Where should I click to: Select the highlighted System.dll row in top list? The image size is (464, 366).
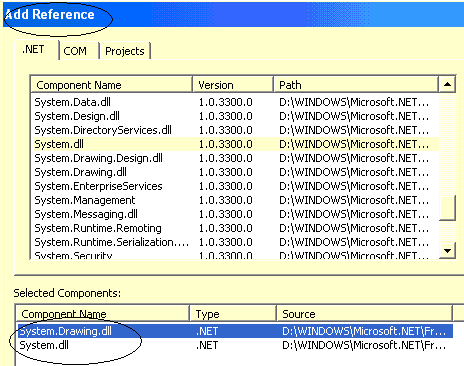(235, 144)
